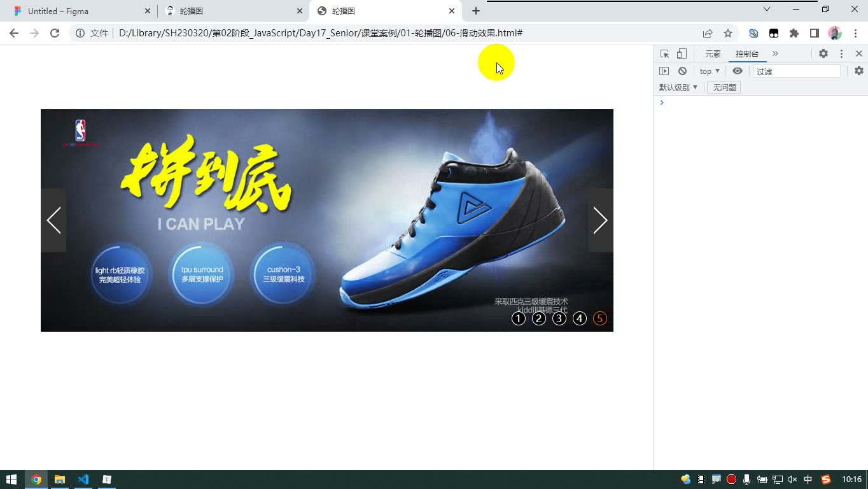
Task: Switch to the 元素 DevTools tab
Action: [713, 54]
